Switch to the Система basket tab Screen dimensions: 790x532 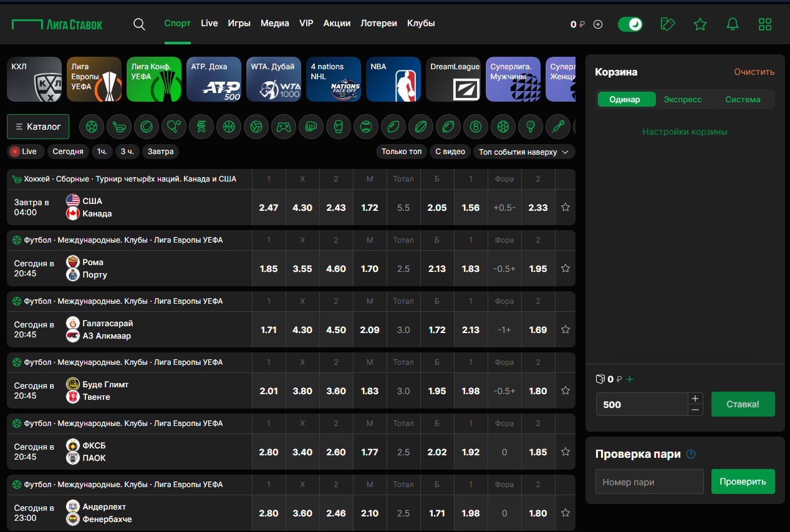pos(743,99)
